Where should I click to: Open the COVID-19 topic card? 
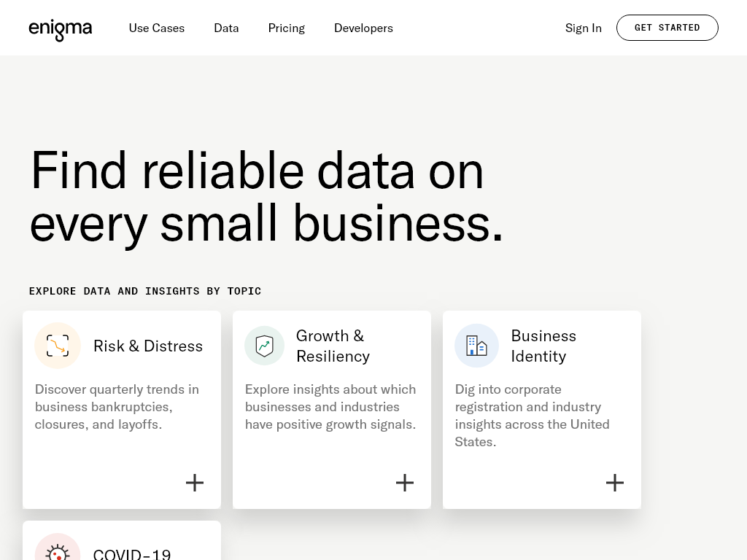[x=131, y=553]
